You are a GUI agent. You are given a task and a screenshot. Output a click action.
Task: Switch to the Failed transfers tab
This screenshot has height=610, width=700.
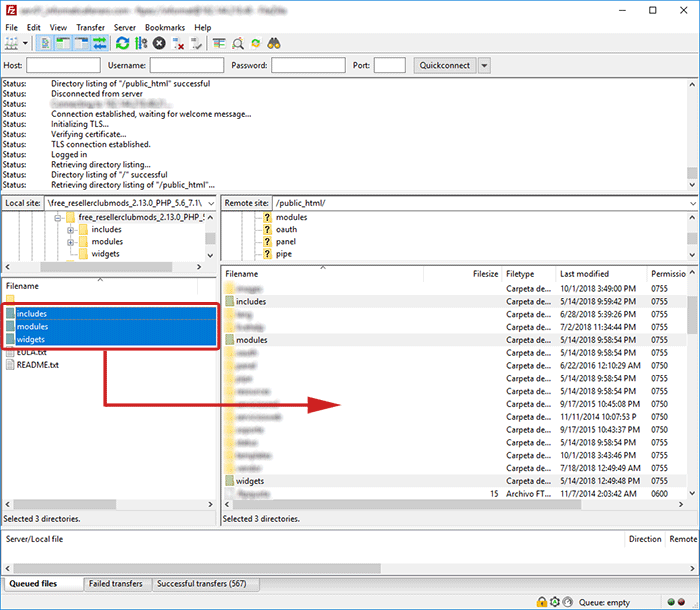116,584
